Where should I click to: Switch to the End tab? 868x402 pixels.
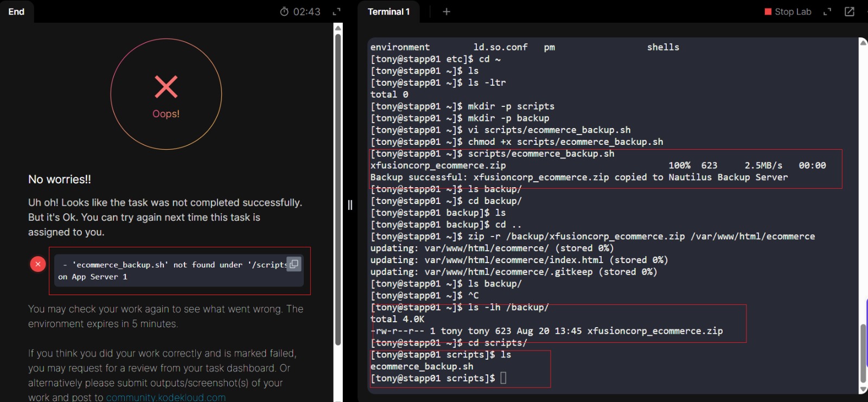point(16,11)
